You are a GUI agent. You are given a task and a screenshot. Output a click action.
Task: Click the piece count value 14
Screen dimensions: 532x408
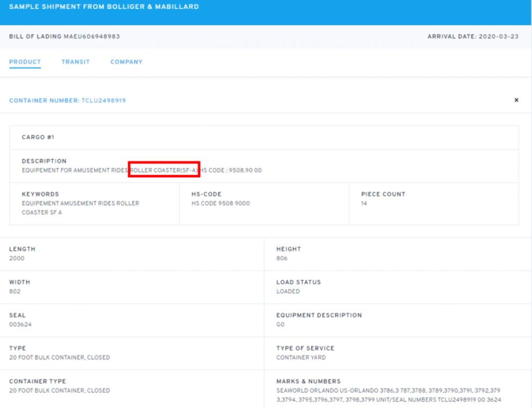click(364, 203)
